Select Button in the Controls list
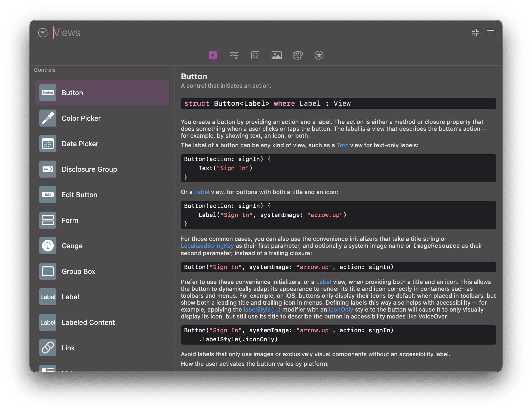532x411 pixels. [x=102, y=93]
